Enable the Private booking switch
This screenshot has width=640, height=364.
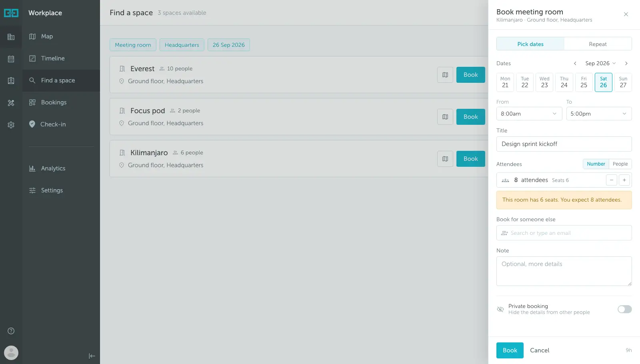point(624,309)
